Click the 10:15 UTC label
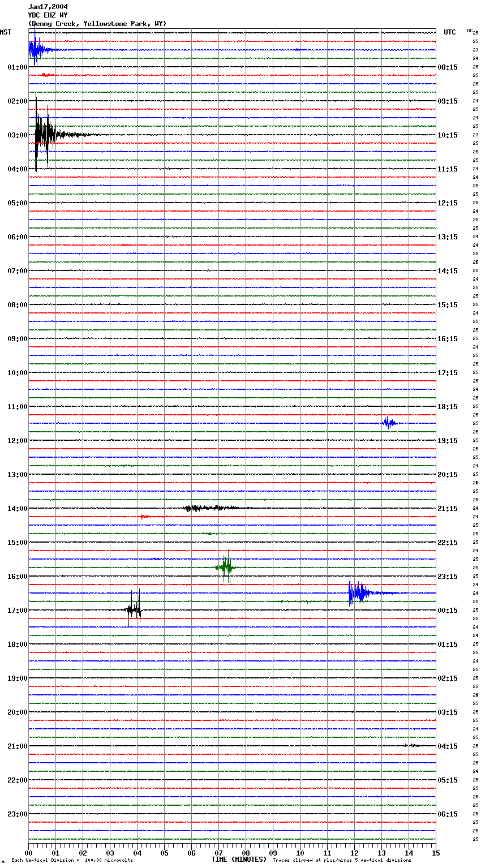 pos(448,135)
